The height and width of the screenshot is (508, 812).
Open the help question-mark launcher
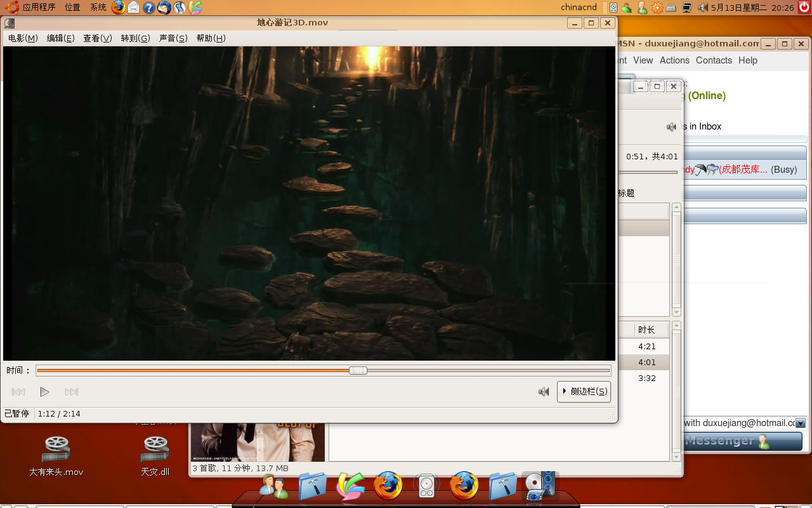pyautogui.click(x=148, y=8)
